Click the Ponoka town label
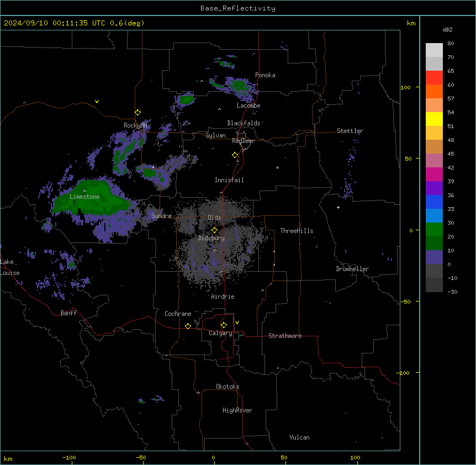This screenshot has width=476, height=465. (265, 75)
